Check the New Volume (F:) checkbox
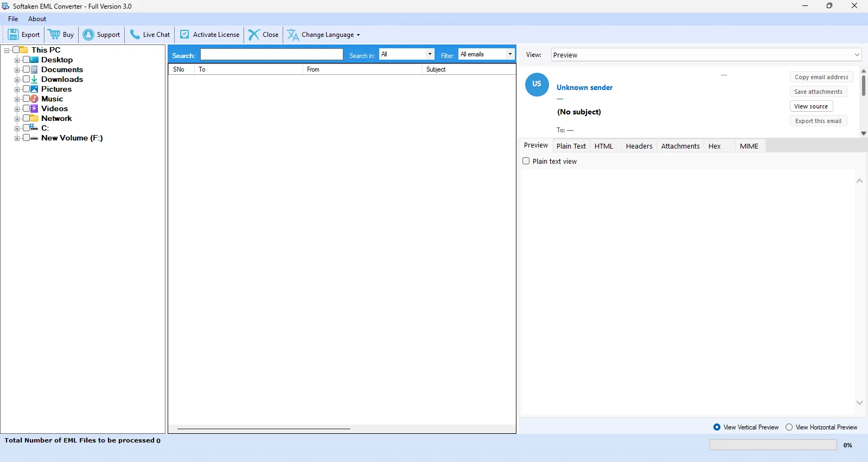Image resolution: width=868 pixels, height=462 pixels. click(x=26, y=138)
